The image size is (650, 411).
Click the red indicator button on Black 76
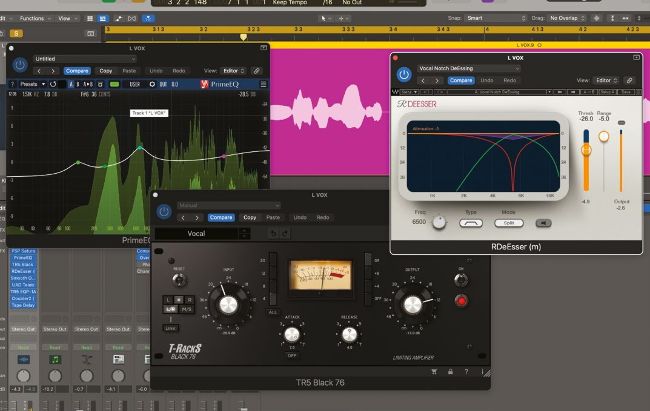[x=462, y=299]
